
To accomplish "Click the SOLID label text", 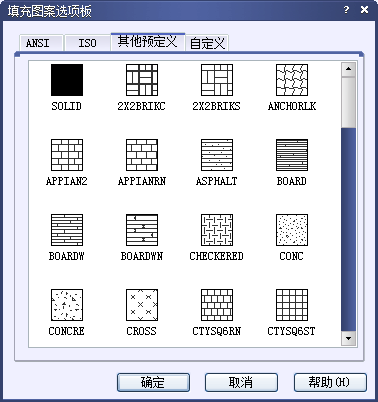I will 67,106.
